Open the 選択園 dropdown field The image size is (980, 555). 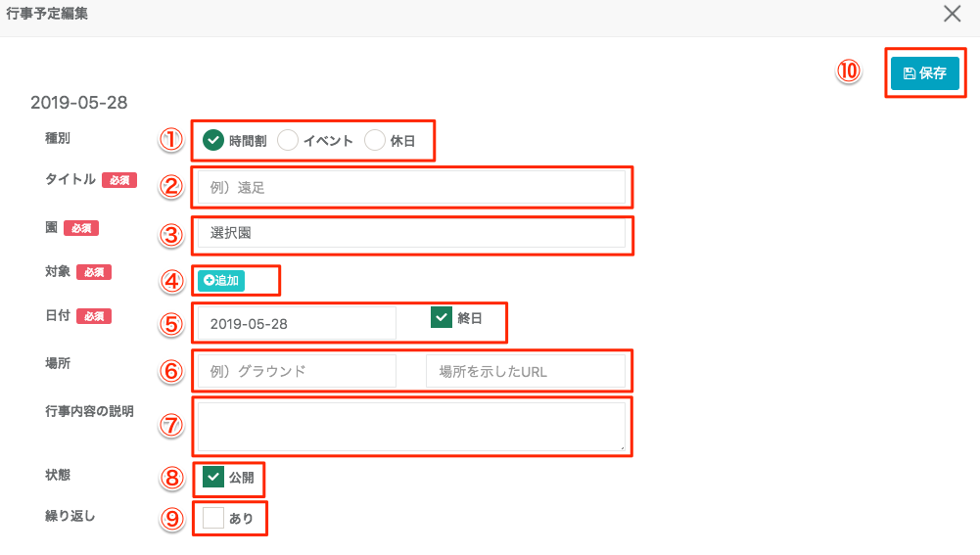[x=411, y=234]
